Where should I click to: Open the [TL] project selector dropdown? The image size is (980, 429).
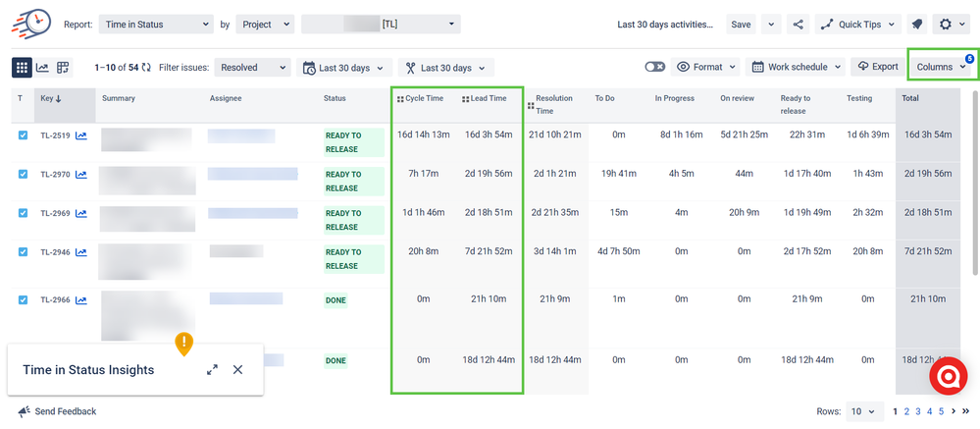(x=381, y=25)
